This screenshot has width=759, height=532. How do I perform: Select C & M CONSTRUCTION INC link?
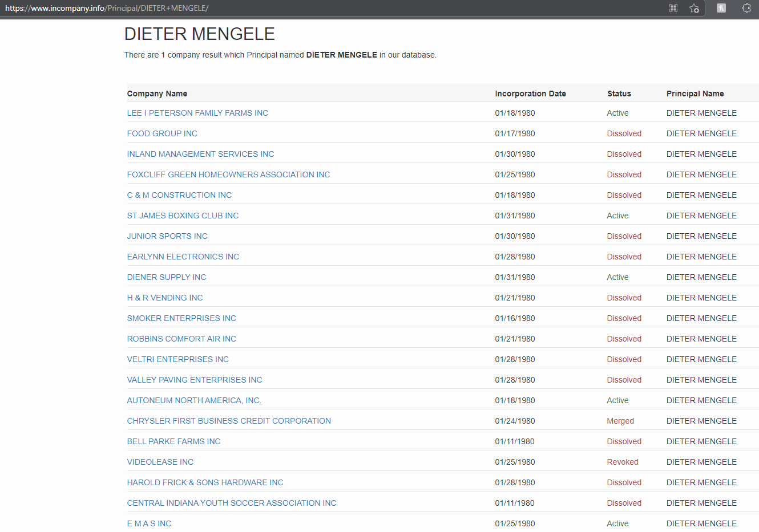(x=179, y=195)
